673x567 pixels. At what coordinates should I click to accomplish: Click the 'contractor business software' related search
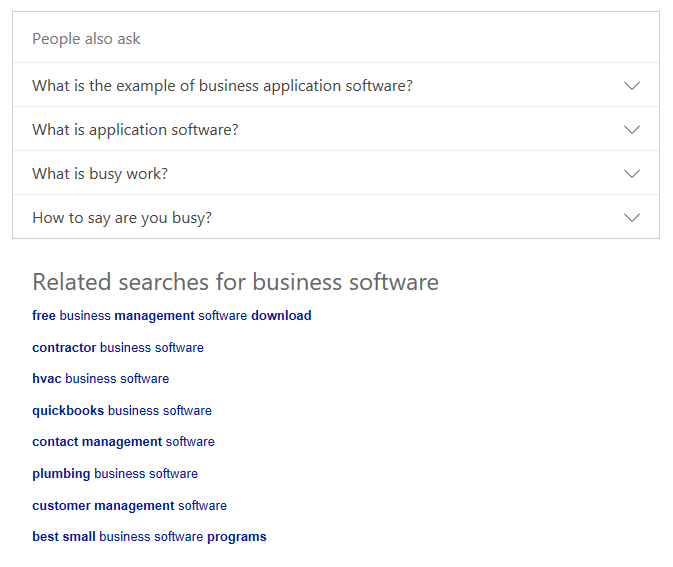click(117, 348)
